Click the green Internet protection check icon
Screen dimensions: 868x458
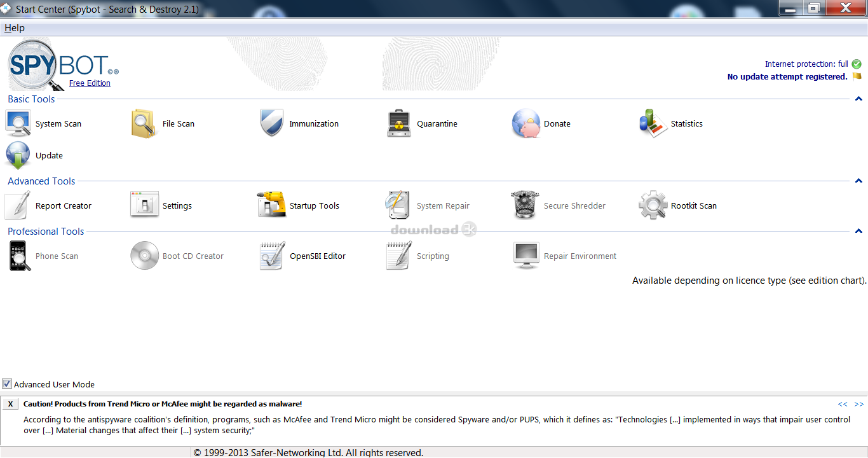point(857,64)
